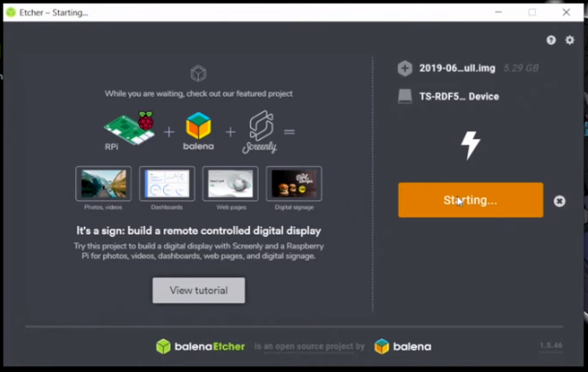
Task: Click the cube outline icon above featured project
Action: point(198,73)
